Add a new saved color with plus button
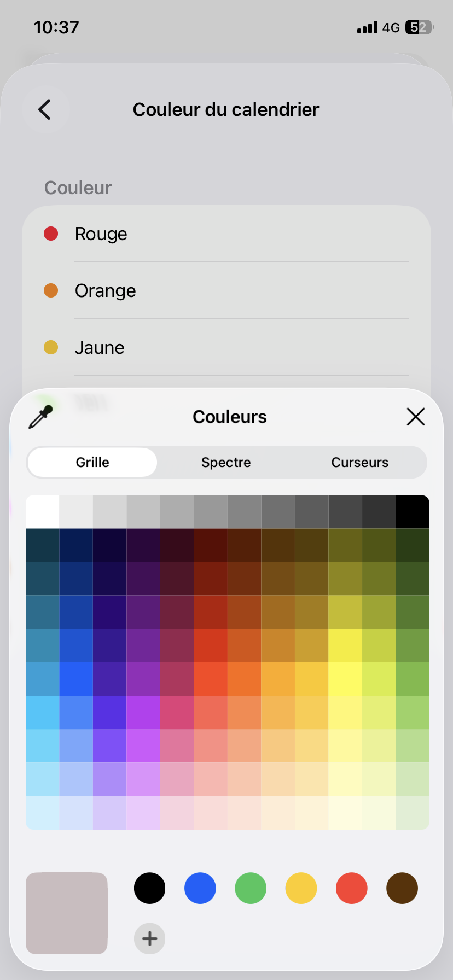 tap(150, 938)
